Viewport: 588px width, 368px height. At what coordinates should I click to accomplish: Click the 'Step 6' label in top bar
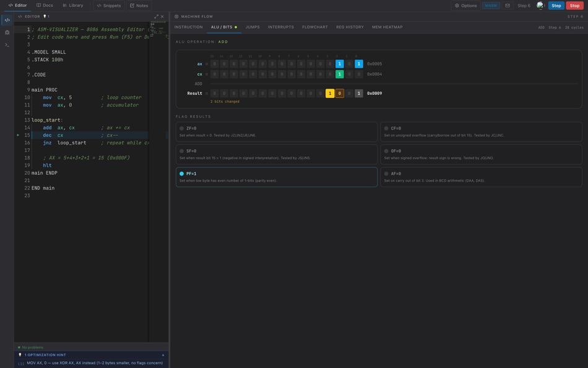coord(524,6)
